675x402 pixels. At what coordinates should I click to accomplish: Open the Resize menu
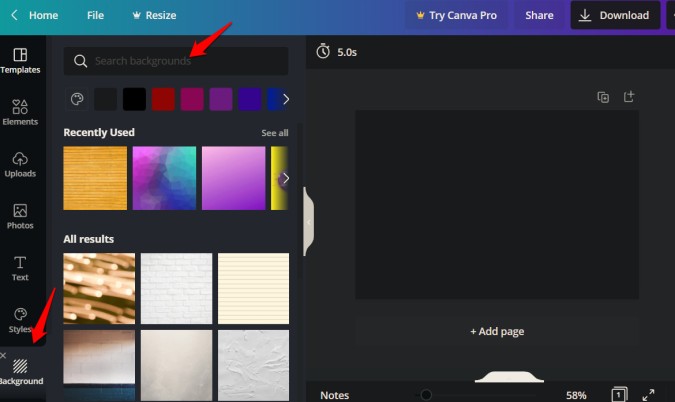coord(153,15)
